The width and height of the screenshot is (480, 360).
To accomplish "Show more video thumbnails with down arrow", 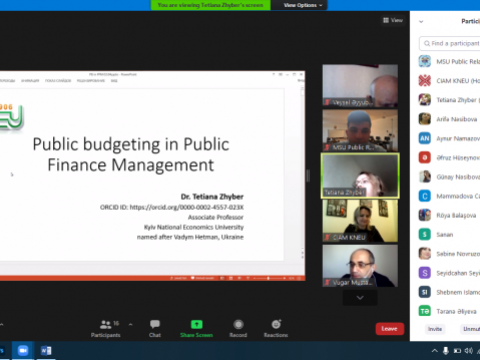I will (x=360, y=298).
